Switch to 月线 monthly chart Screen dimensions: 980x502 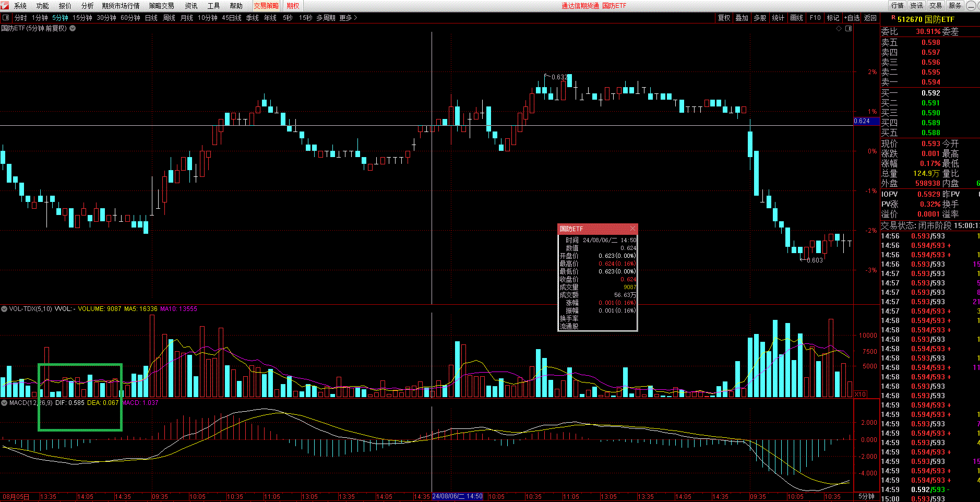(187, 18)
